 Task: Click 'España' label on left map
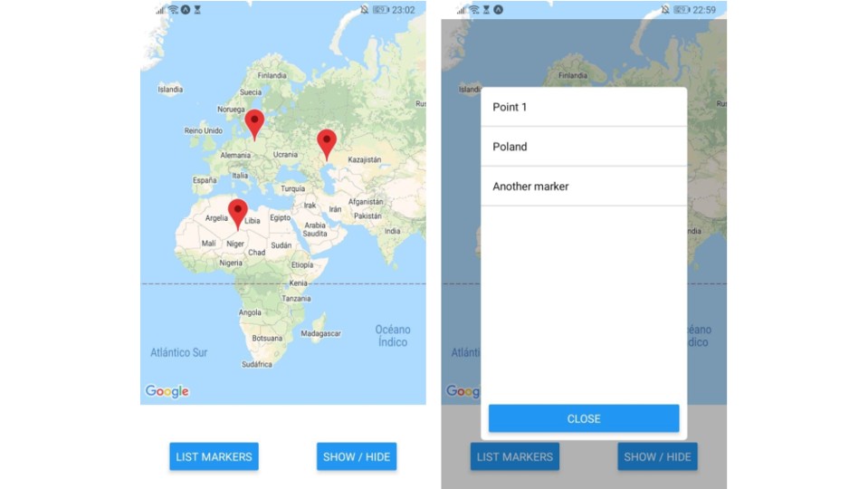point(205,180)
